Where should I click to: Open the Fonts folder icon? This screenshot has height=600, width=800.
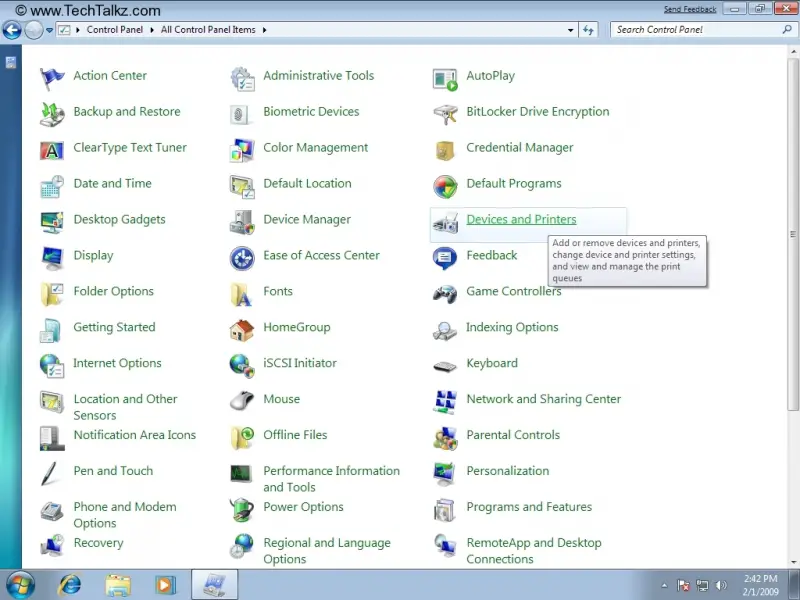(x=242, y=294)
